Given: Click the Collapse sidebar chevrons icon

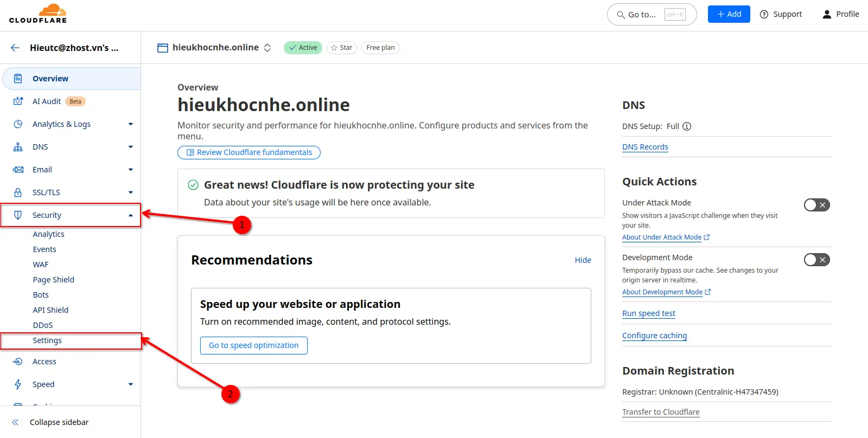Looking at the screenshot, I should (x=15, y=422).
